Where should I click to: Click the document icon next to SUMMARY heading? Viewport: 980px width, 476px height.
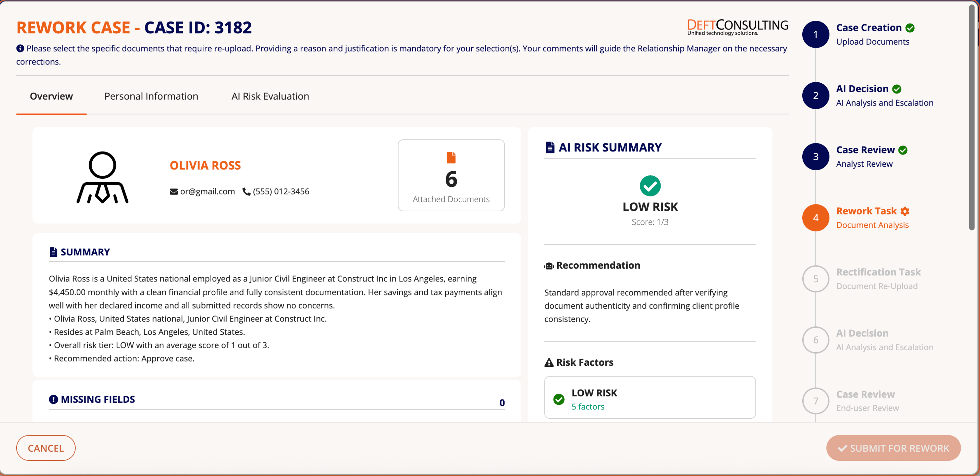click(x=53, y=252)
